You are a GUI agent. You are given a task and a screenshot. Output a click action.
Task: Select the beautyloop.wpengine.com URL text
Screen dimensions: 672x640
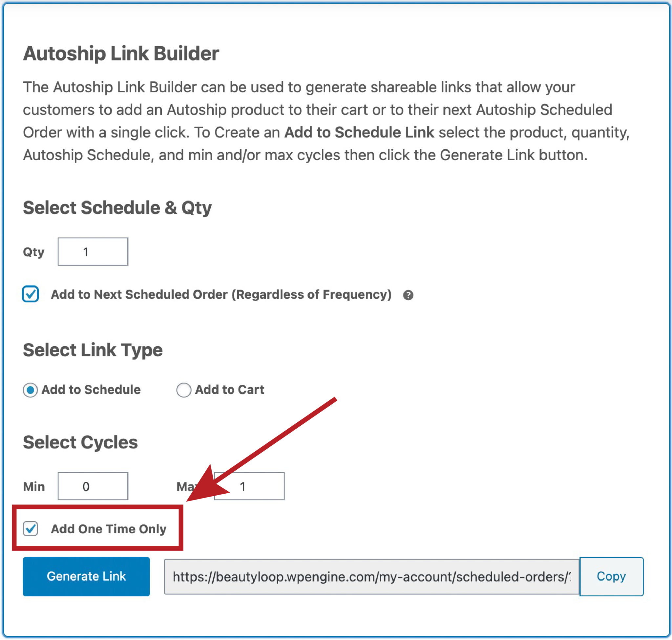click(x=372, y=577)
